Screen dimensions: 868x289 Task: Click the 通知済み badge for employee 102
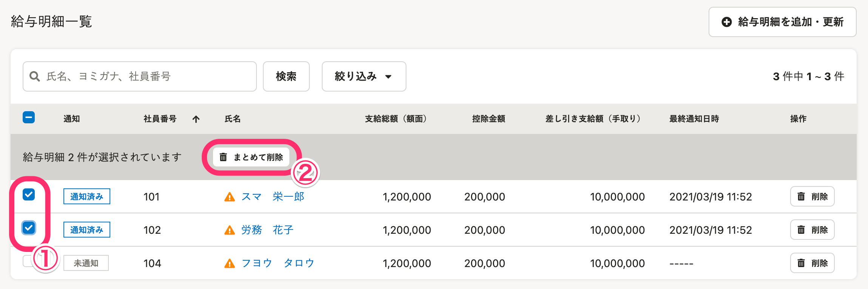[87, 230]
